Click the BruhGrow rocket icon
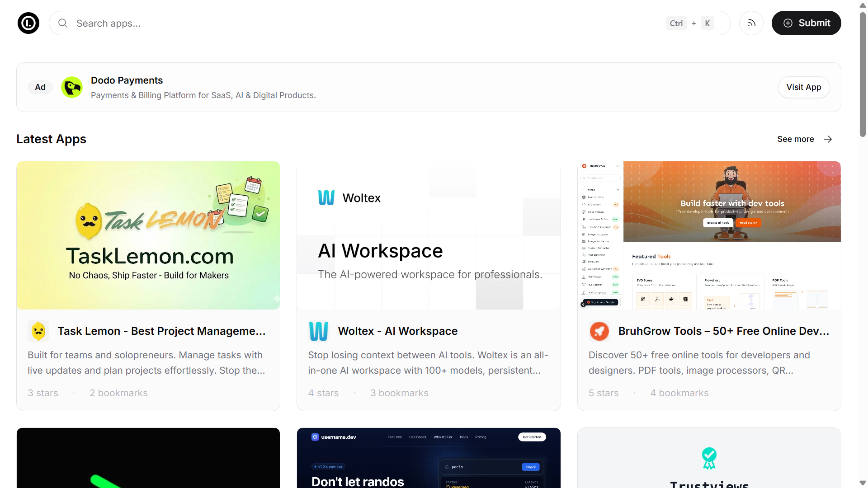 click(599, 331)
